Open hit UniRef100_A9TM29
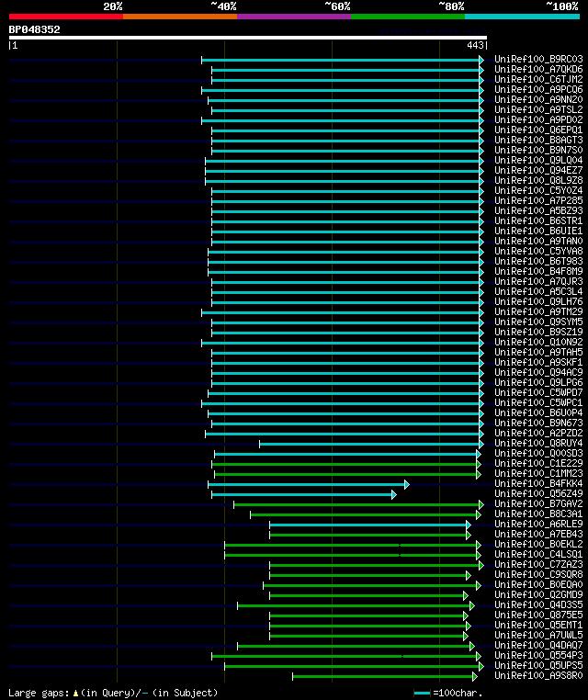The width and height of the screenshot is (588, 700). point(538,311)
